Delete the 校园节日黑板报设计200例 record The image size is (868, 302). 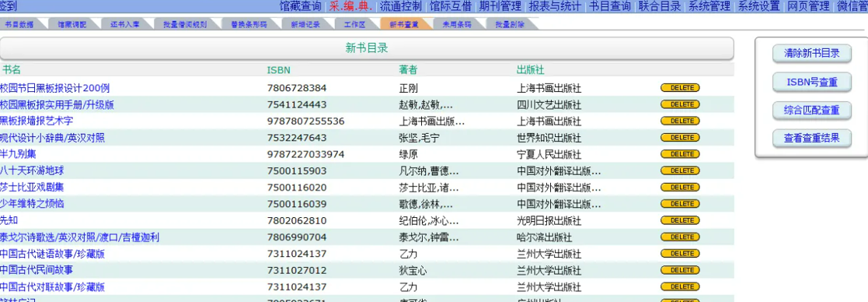point(680,87)
